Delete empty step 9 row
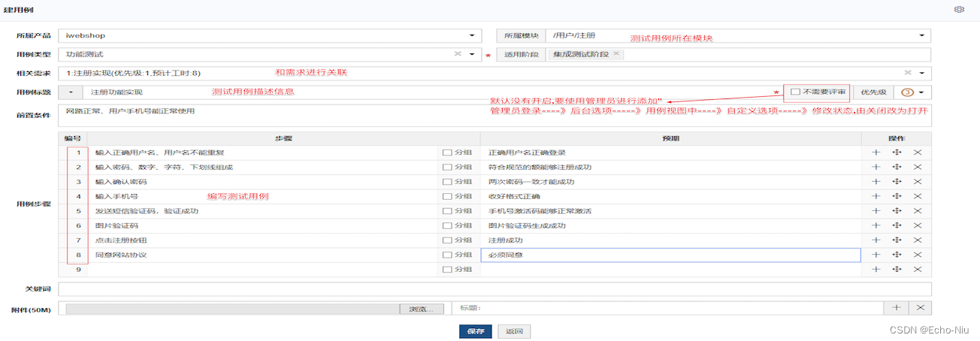 [x=918, y=269]
